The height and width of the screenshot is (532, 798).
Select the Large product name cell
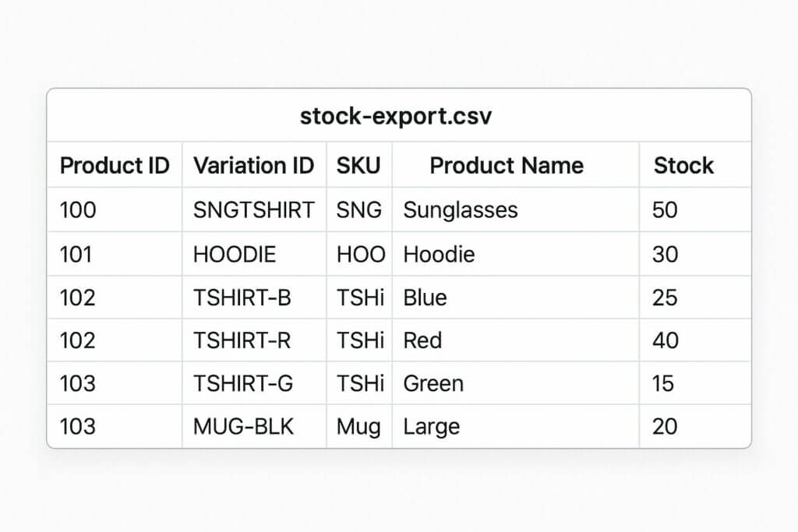432,426
